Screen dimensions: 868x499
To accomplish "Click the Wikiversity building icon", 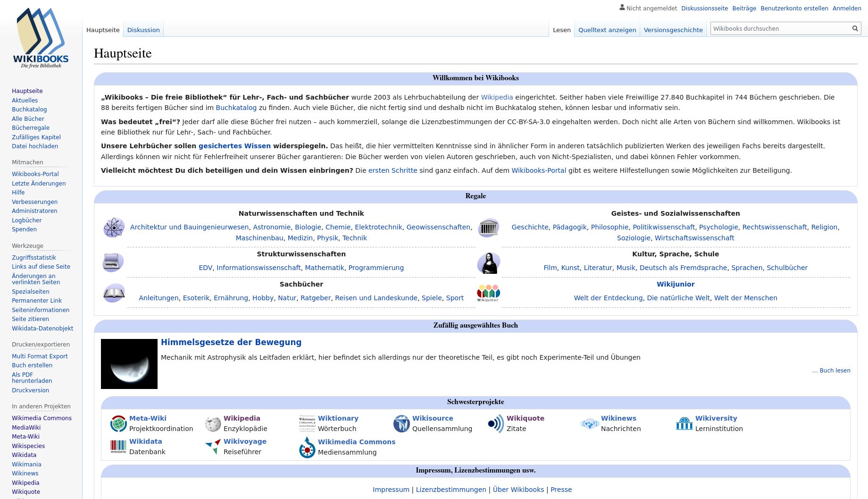I will 684,423.
